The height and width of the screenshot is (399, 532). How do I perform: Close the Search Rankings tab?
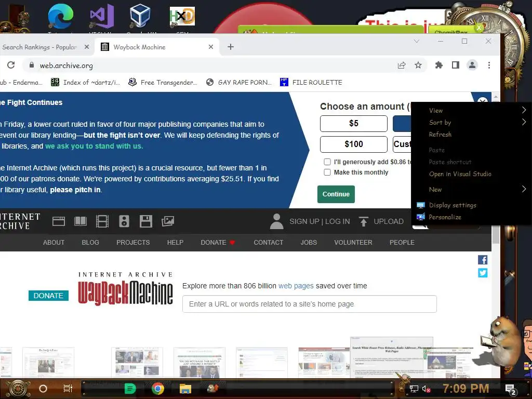click(x=87, y=47)
